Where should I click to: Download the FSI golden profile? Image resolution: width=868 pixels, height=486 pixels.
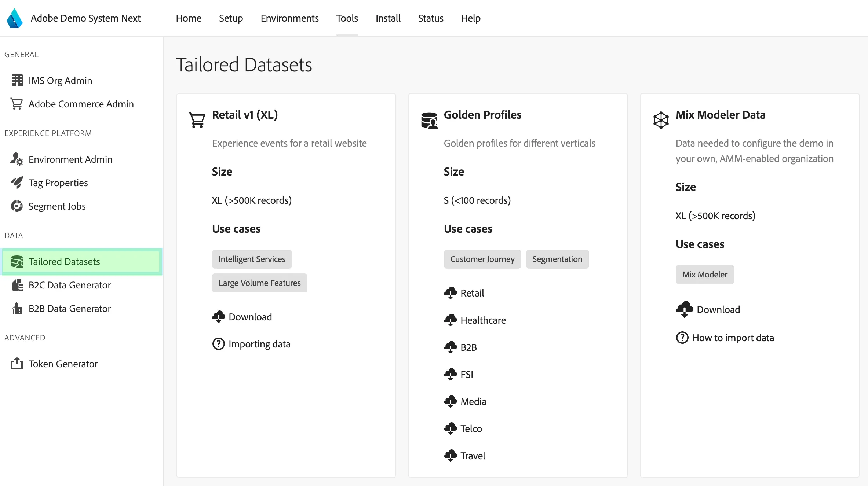[x=459, y=374]
